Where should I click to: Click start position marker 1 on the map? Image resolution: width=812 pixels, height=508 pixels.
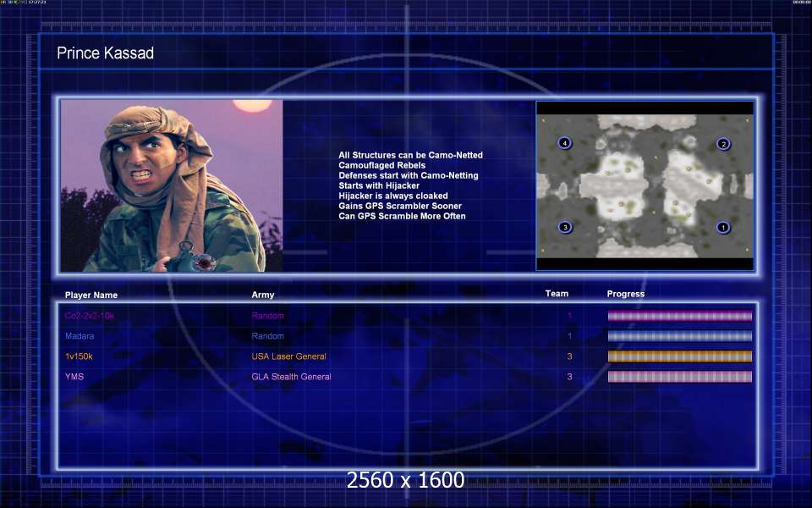click(723, 227)
